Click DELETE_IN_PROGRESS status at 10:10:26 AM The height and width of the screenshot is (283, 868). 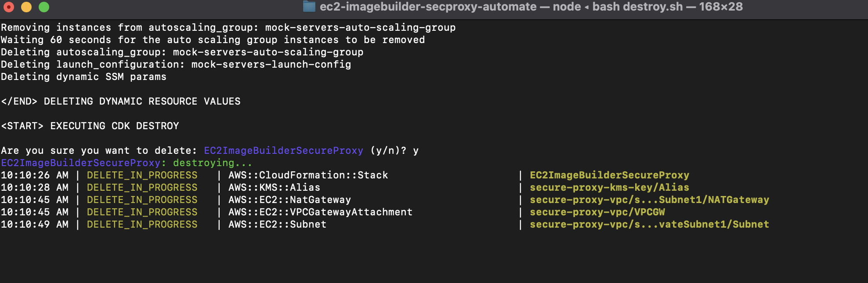click(x=142, y=175)
